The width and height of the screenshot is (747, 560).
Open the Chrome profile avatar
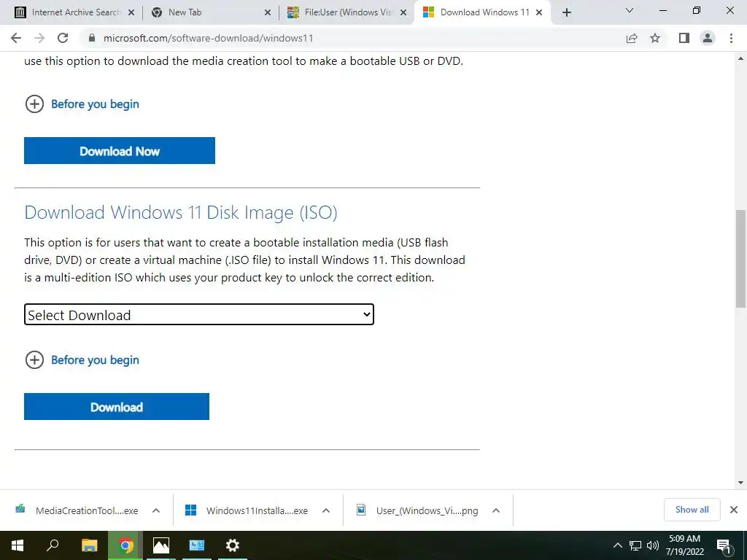coord(708,38)
